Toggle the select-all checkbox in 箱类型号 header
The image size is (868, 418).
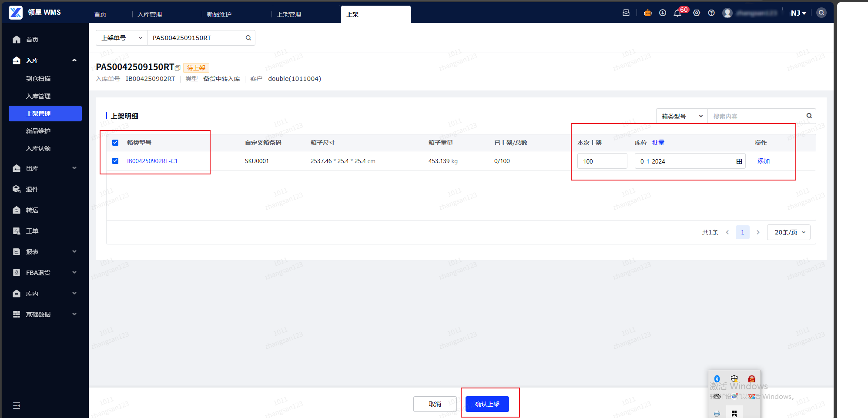pos(115,143)
